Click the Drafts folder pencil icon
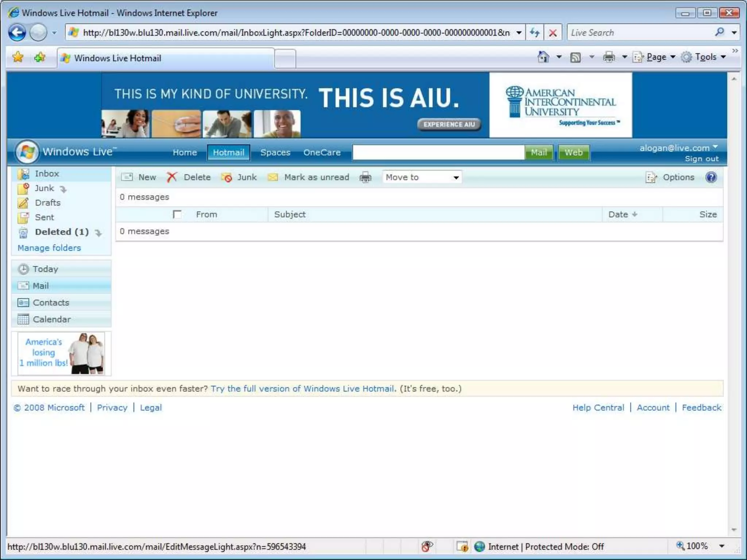 click(23, 203)
